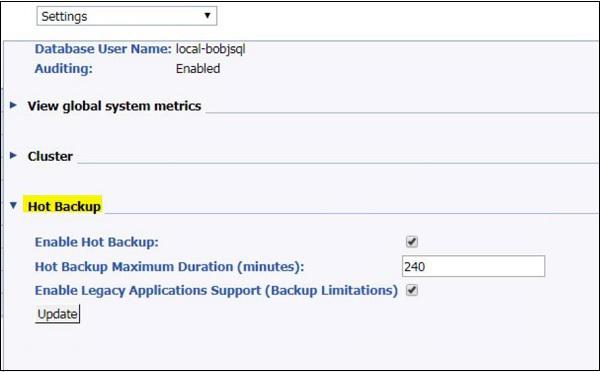Expand View global system metrics triangle

[13, 105]
